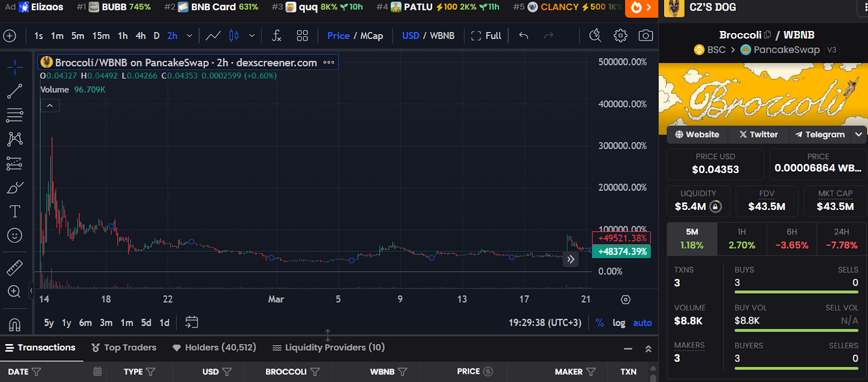Activate the zoom in tool

click(15, 291)
